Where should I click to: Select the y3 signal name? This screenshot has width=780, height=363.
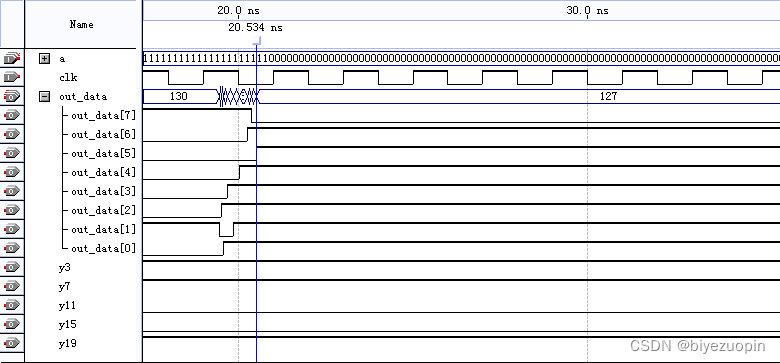pos(64,268)
